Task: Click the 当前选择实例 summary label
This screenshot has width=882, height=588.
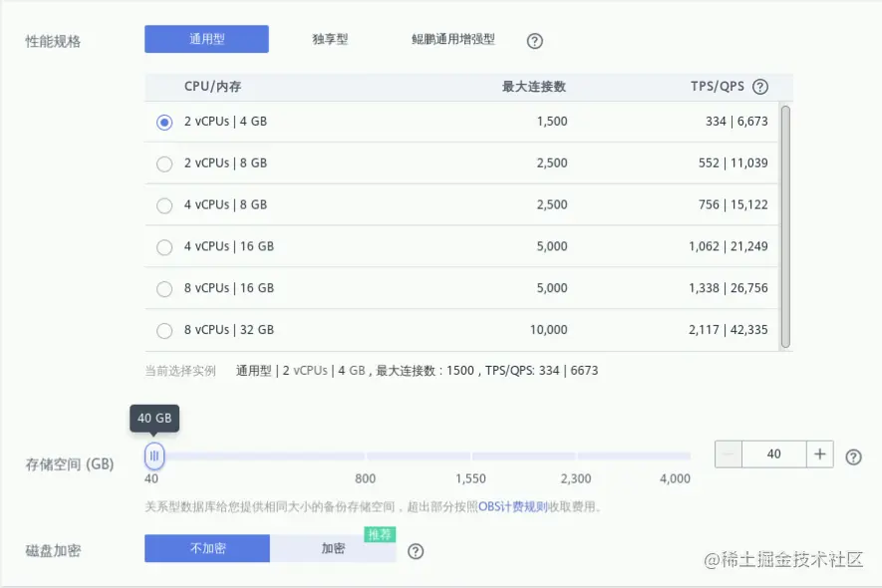Action: pos(180,371)
